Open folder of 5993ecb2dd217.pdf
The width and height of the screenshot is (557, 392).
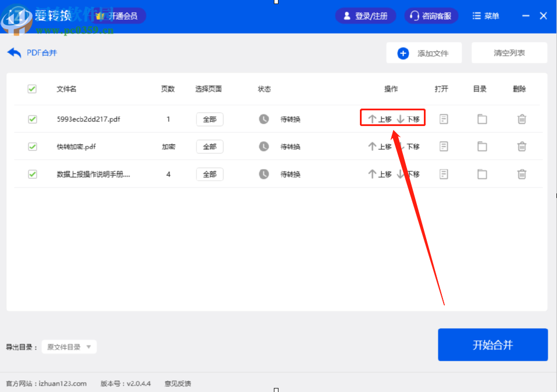click(482, 119)
